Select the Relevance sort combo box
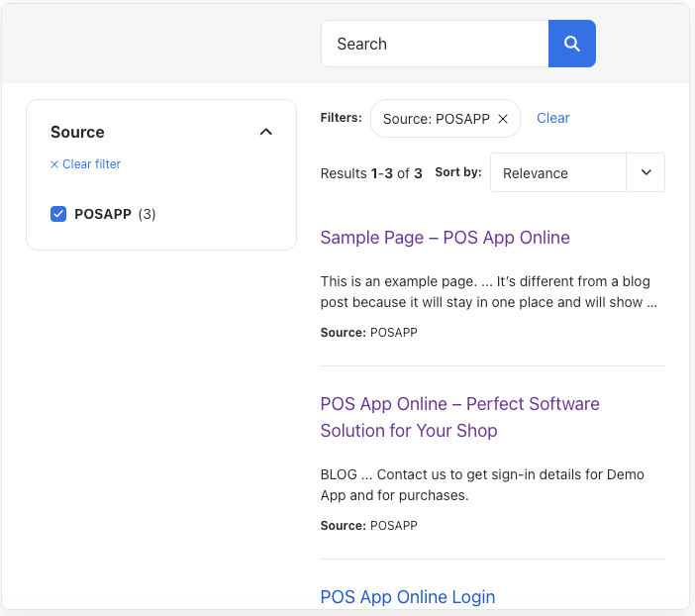The width and height of the screenshot is (695, 616). pyautogui.click(x=577, y=172)
